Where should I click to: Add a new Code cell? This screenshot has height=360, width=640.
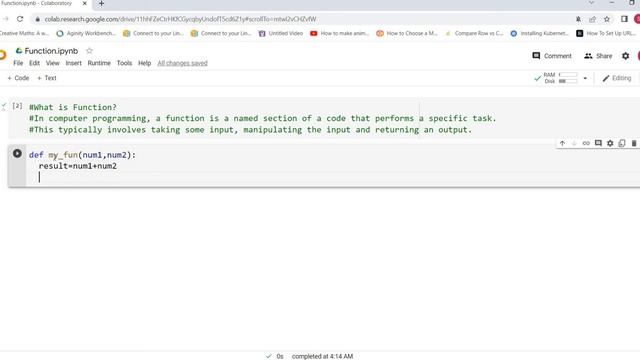coord(18,78)
